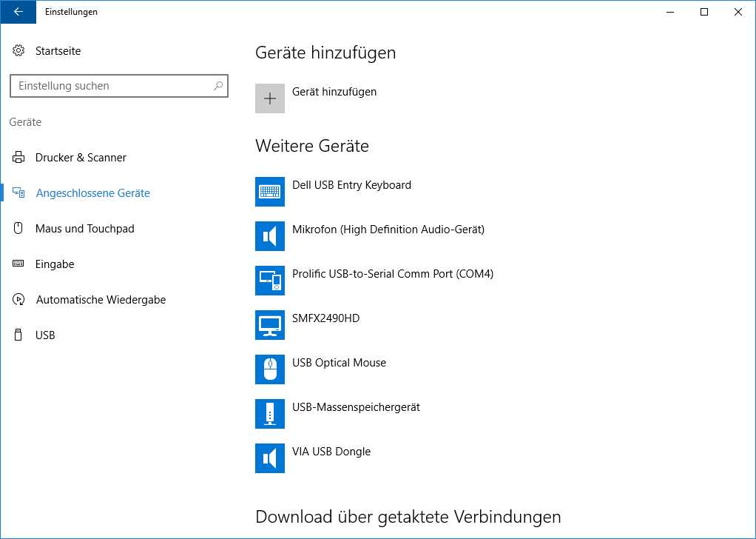This screenshot has height=539, width=756.
Task: Click the VIA USB Dongle speaker icon
Action: tap(270, 458)
